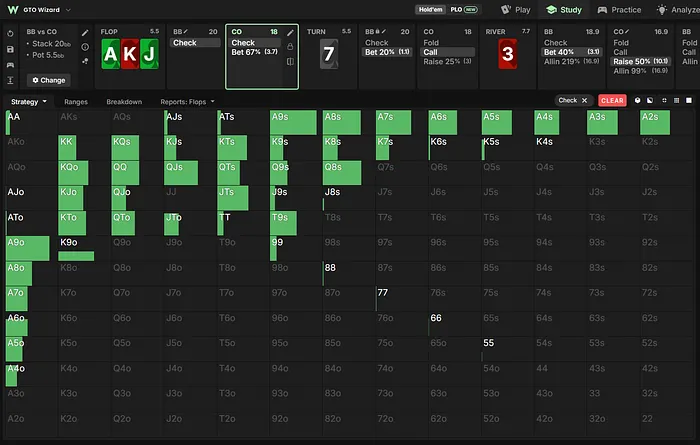Select the A9o hand cell
The width and height of the screenshot is (700, 445).
click(x=31, y=249)
